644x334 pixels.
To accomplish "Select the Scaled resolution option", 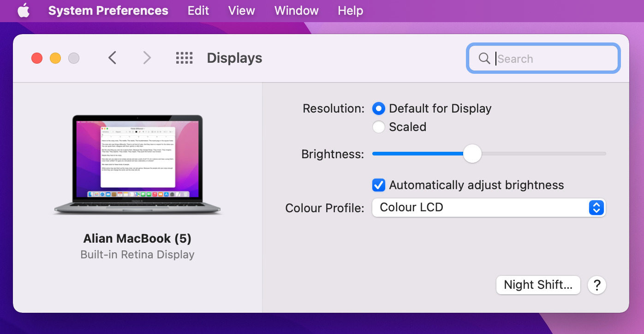I will [x=379, y=127].
